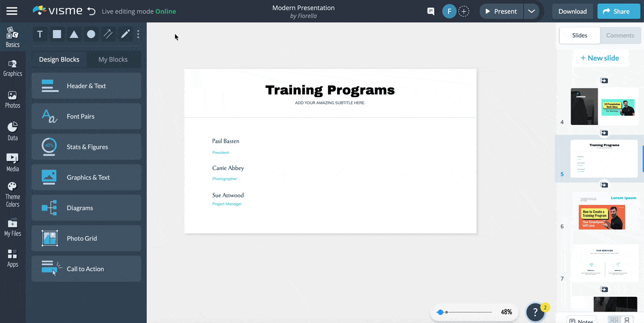This screenshot has width=644, height=323.
Task: Open the hamburger main menu
Action: (12, 11)
